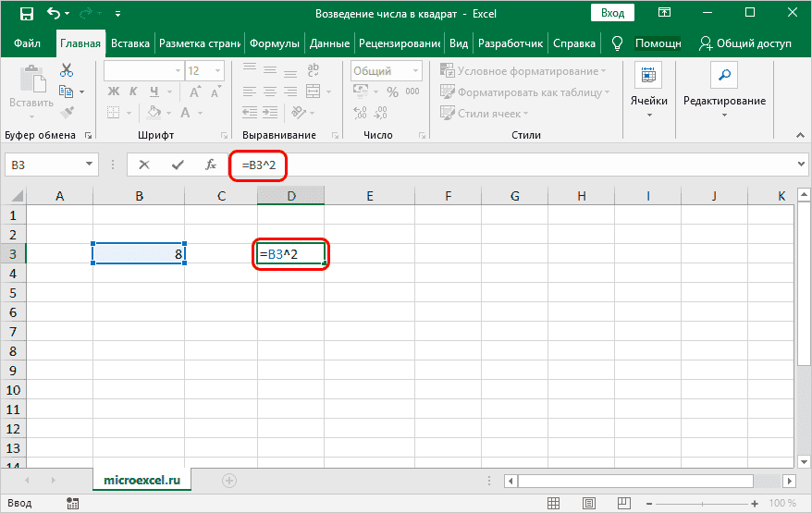Click the Save icon in the title bar

click(26, 14)
